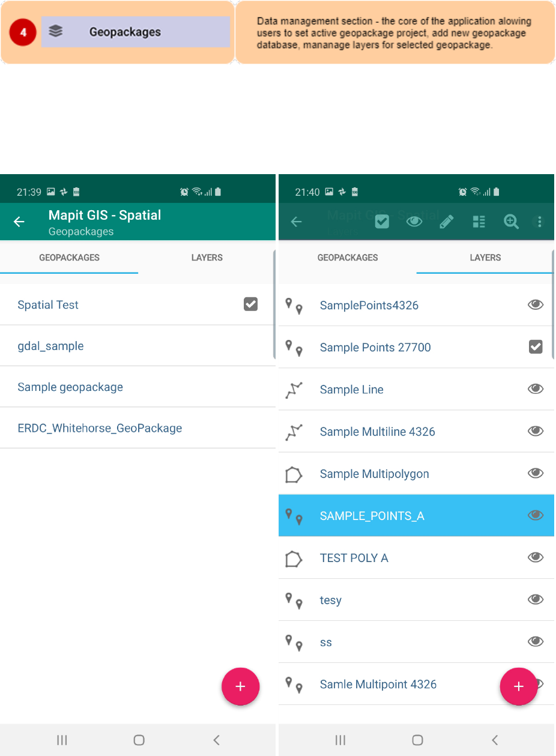Select the ss layer name
Image resolution: width=556 pixels, height=756 pixels.
[x=326, y=643]
